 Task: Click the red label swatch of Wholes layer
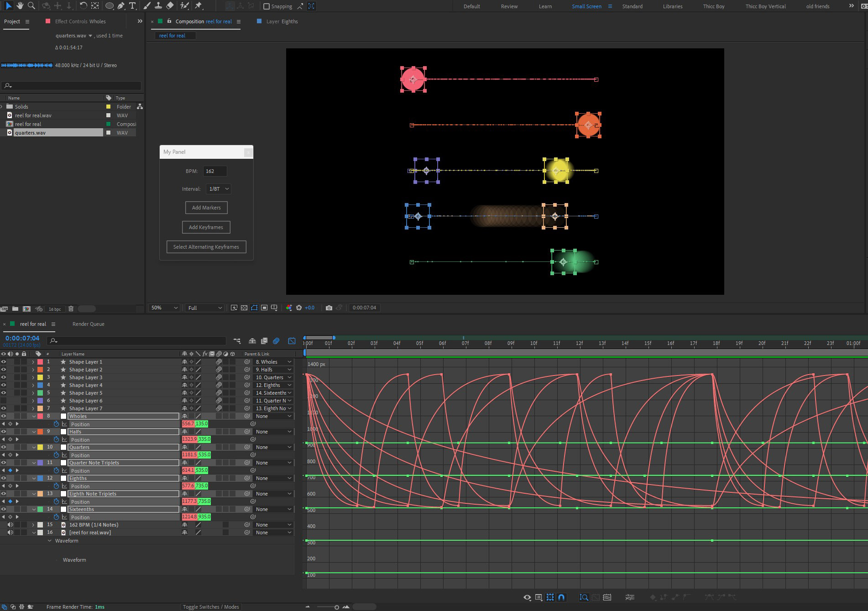[40, 416]
